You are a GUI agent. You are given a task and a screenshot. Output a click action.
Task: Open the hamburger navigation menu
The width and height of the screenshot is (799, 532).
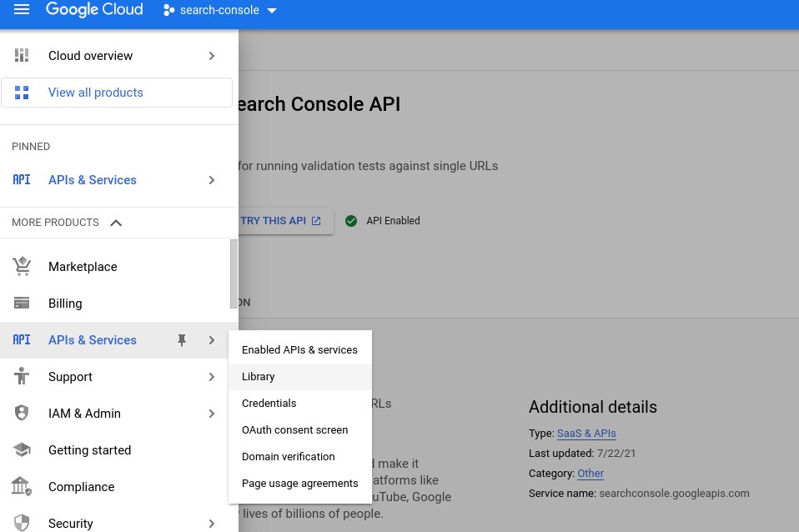pos(22,10)
